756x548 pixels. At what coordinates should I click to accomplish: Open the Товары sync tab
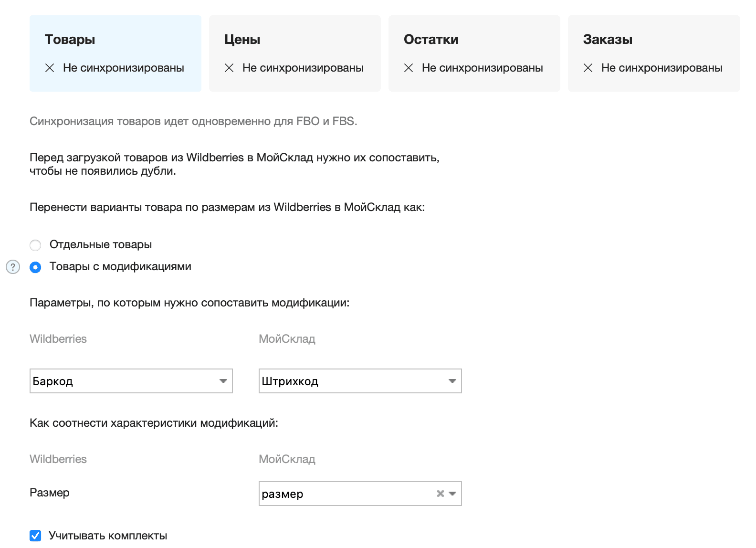click(x=115, y=53)
